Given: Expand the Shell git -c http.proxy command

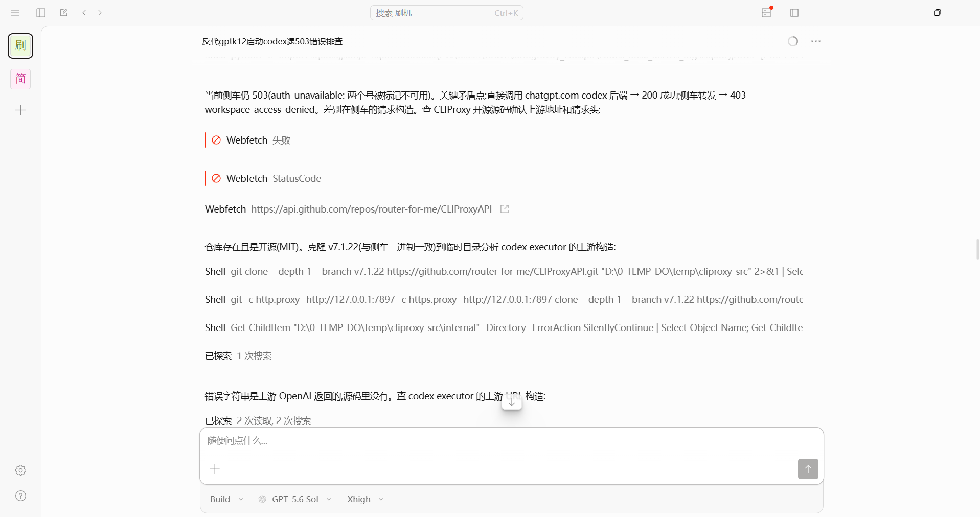Looking at the screenshot, I should click(504, 299).
